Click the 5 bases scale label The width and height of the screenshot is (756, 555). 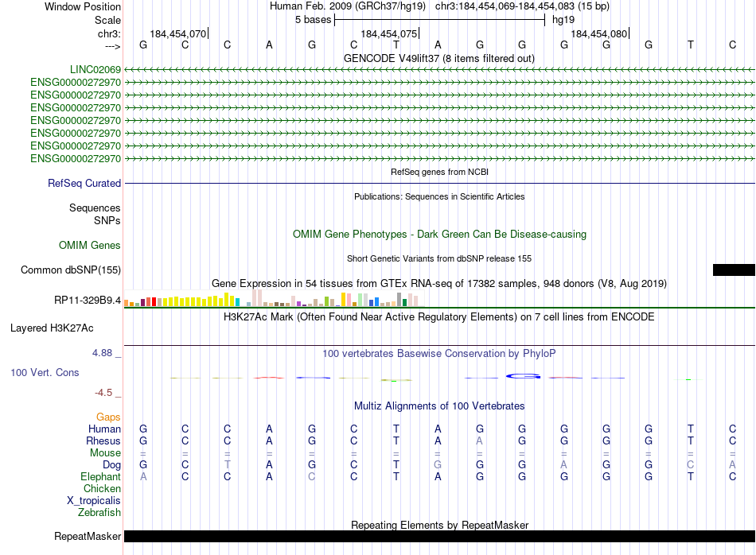pyautogui.click(x=313, y=20)
